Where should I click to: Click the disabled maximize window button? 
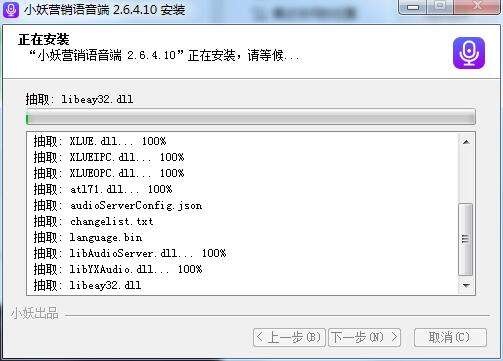tap(440, 7)
